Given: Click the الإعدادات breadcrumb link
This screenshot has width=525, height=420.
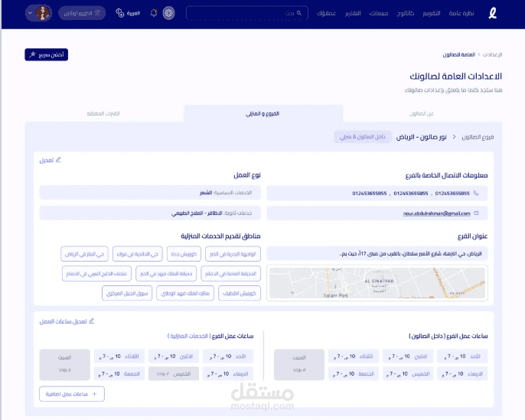Looking at the screenshot, I should click(x=492, y=54).
